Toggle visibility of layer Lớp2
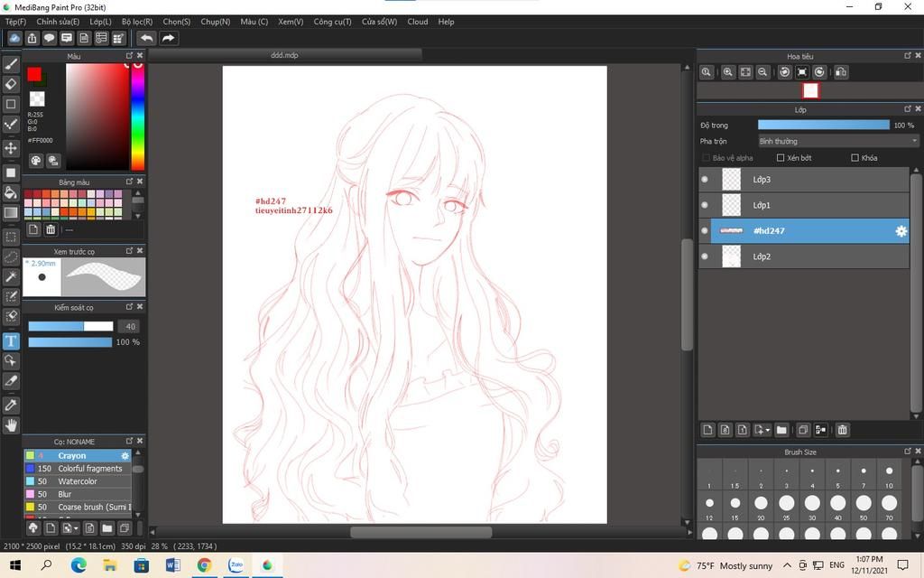 coord(705,256)
